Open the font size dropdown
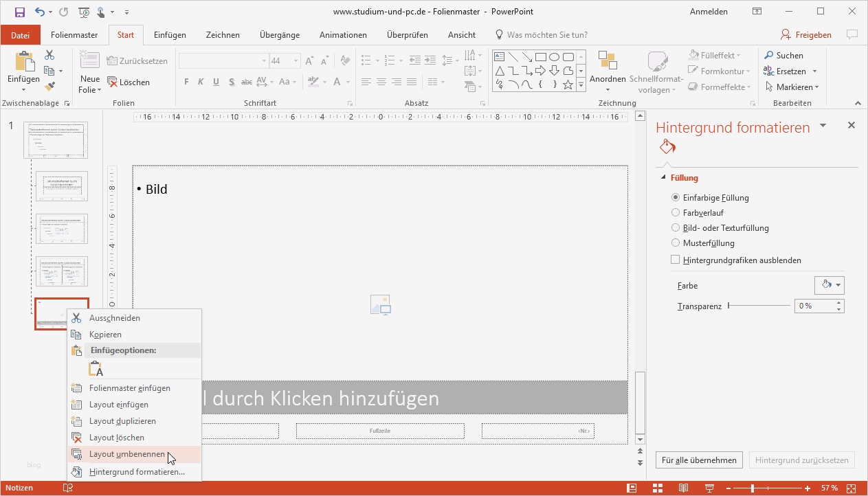 (x=295, y=60)
